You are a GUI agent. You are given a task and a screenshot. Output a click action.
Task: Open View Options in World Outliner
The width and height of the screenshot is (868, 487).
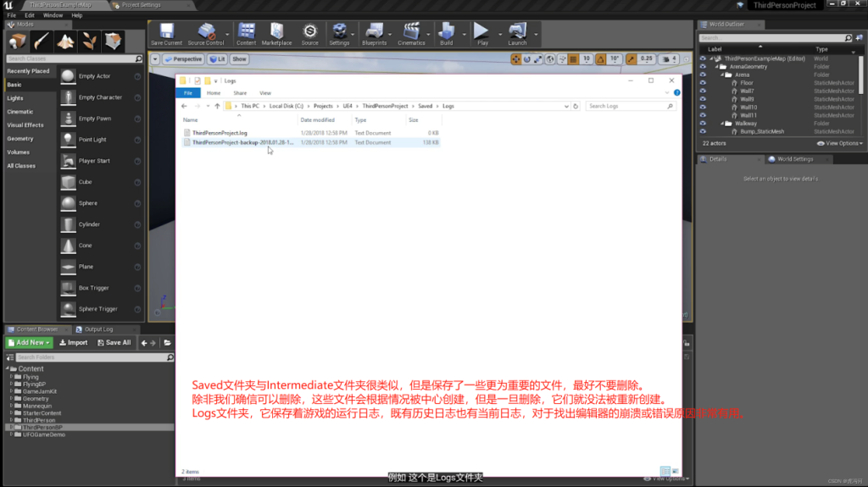[x=842, y=143]
